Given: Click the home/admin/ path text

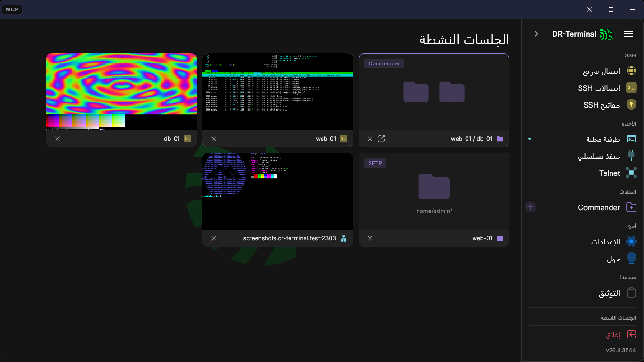Looking at the screenshot, I should coord(434,211).
